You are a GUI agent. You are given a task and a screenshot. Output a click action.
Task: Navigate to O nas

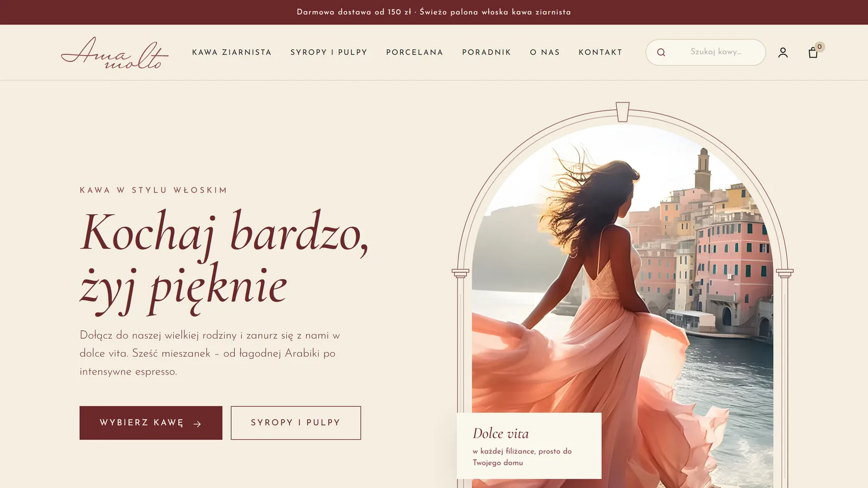[545, 53]
